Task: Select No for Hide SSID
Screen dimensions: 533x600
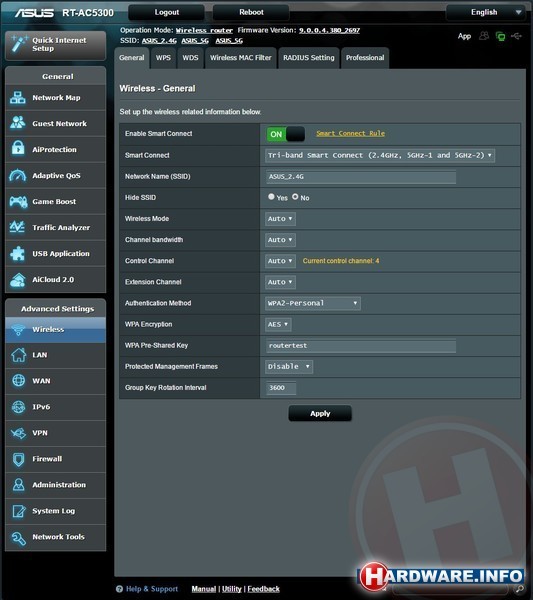Action: click(295, 197)
